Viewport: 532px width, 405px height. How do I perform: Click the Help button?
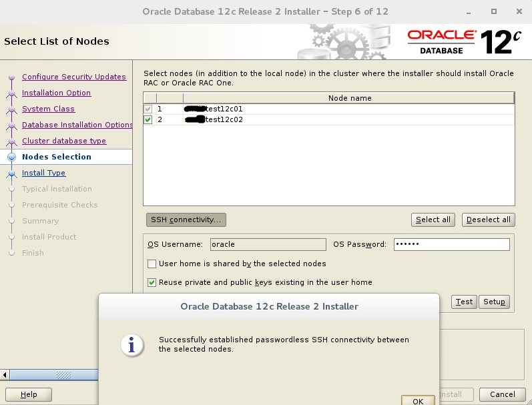coord(29,394)
